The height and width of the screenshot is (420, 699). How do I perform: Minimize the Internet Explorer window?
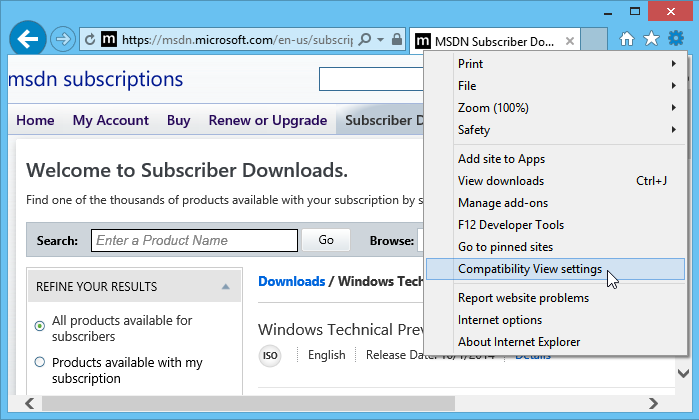pyautogui.click(x=608, y=12)
